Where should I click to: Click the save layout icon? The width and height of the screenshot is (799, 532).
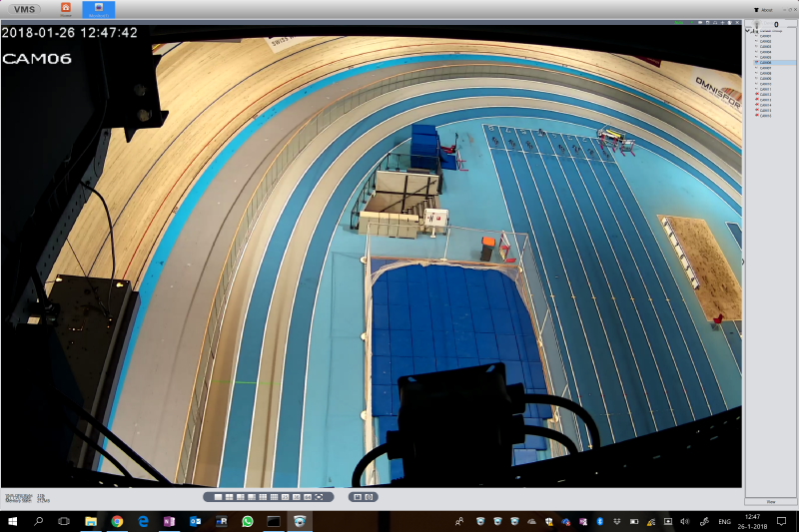(x=357, y=496)
